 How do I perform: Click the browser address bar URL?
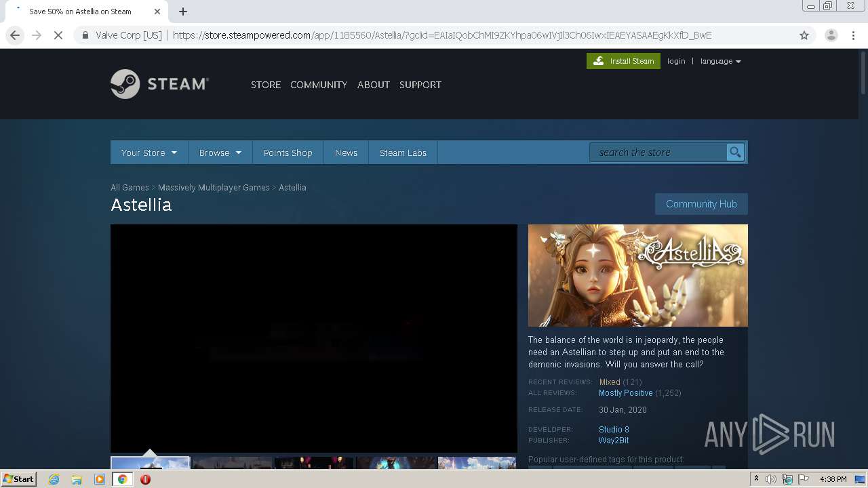click(442, 35)
